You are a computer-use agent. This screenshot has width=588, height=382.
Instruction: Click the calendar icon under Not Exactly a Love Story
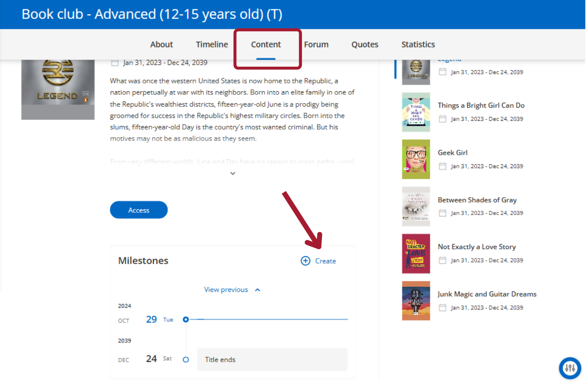coord(443,261)
